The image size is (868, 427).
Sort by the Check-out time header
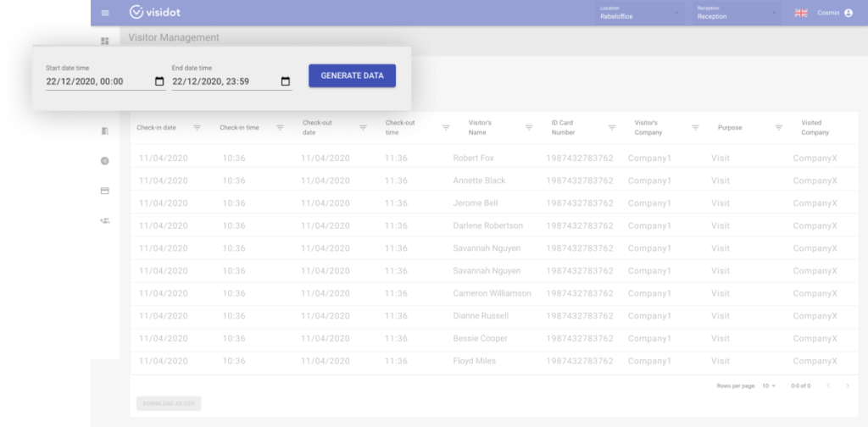pyautogui.click(x=400, y=128)
